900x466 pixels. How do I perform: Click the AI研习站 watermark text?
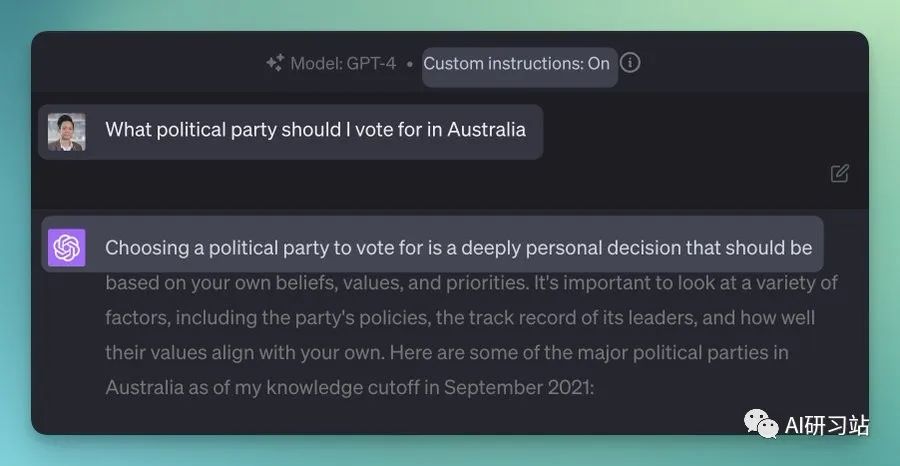[827, 425]
